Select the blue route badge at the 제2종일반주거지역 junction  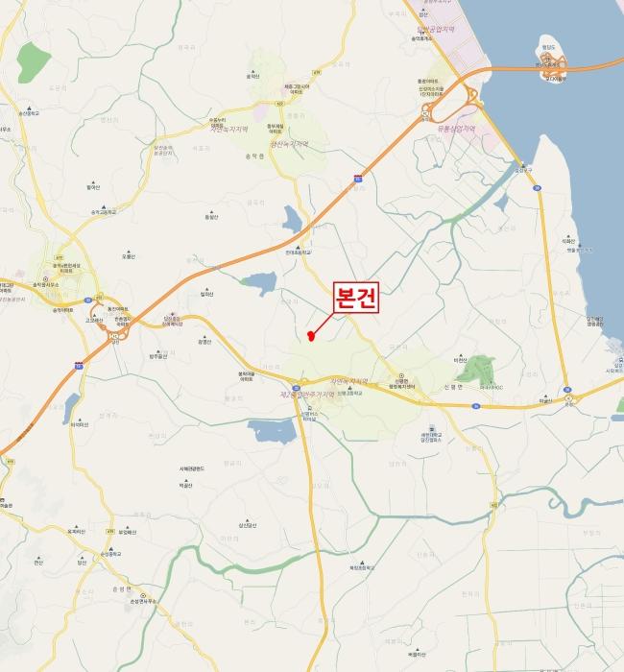point(297,388)
